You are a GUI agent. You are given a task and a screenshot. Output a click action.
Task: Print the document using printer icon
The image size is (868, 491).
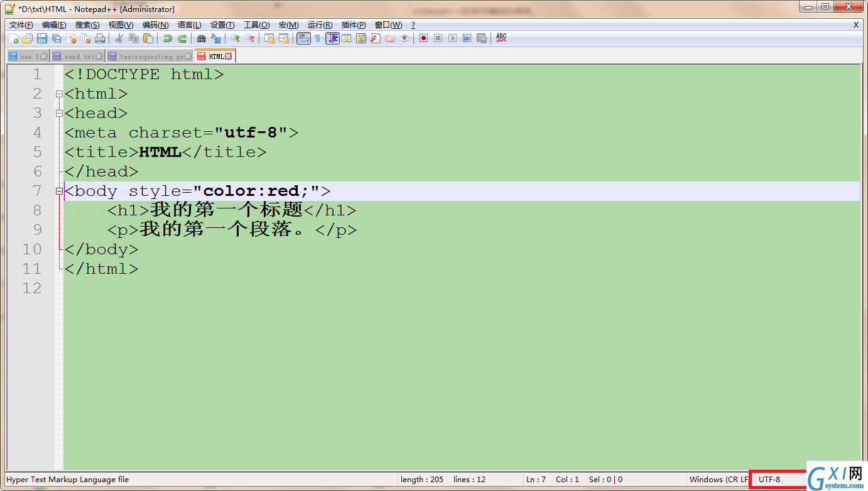tap(100, 38)
